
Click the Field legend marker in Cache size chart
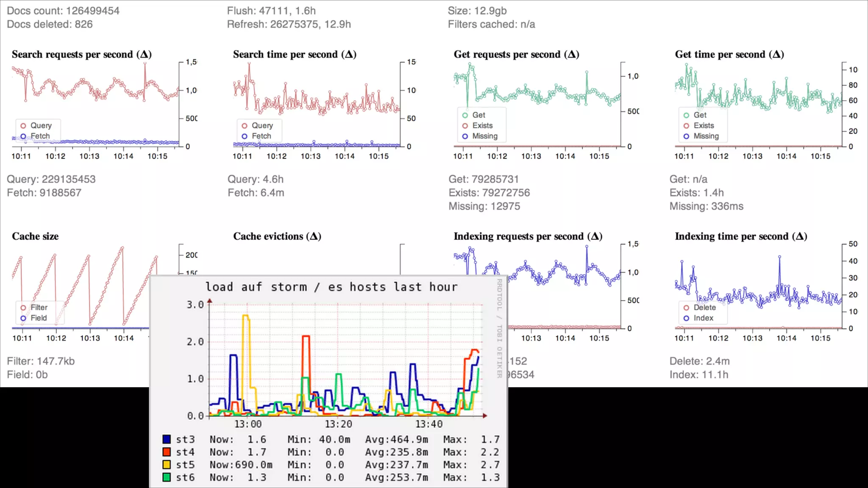point(23,319)
